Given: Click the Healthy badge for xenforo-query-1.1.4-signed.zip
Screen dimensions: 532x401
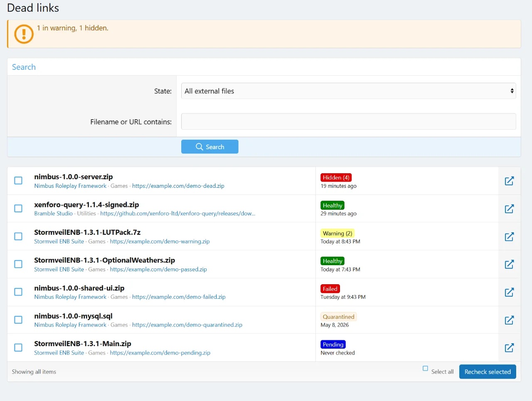Looking at the screenshot, I should [x=332, y=205].
